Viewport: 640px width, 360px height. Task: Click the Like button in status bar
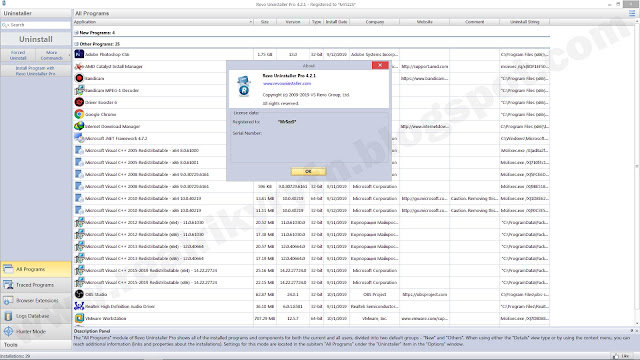pos(621,356)
